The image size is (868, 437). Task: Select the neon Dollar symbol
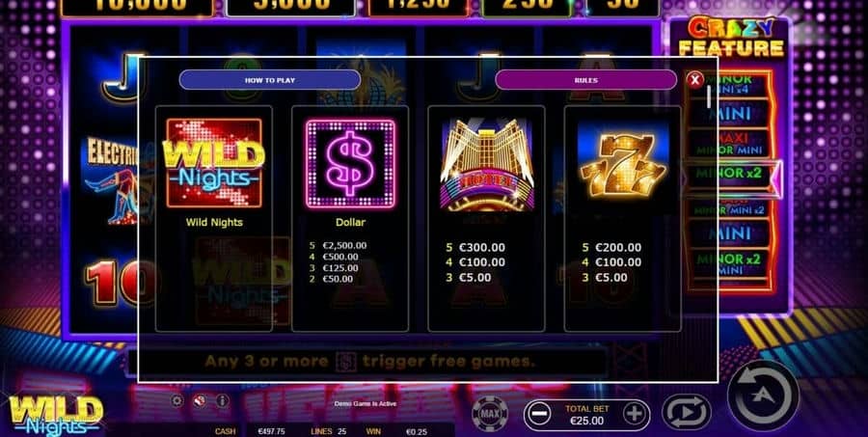tap(350, 163)
